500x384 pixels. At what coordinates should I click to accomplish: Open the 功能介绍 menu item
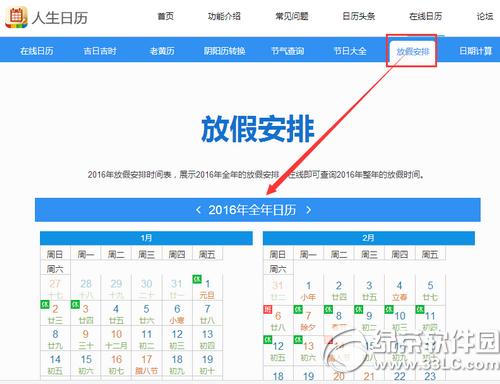(224, 16)
